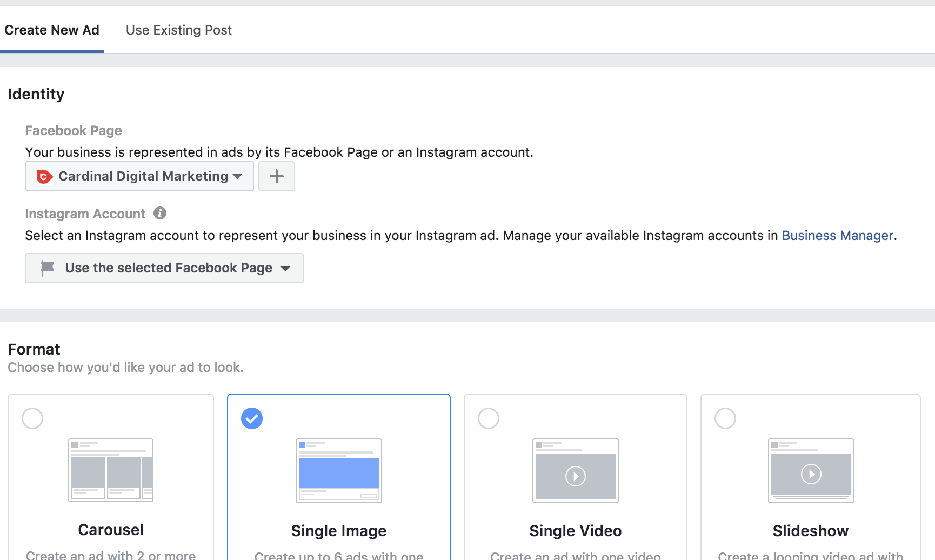Click the Cardinal logo icon in page selector
This screenshot has width=935, height=560.
(x=44, y=176)
